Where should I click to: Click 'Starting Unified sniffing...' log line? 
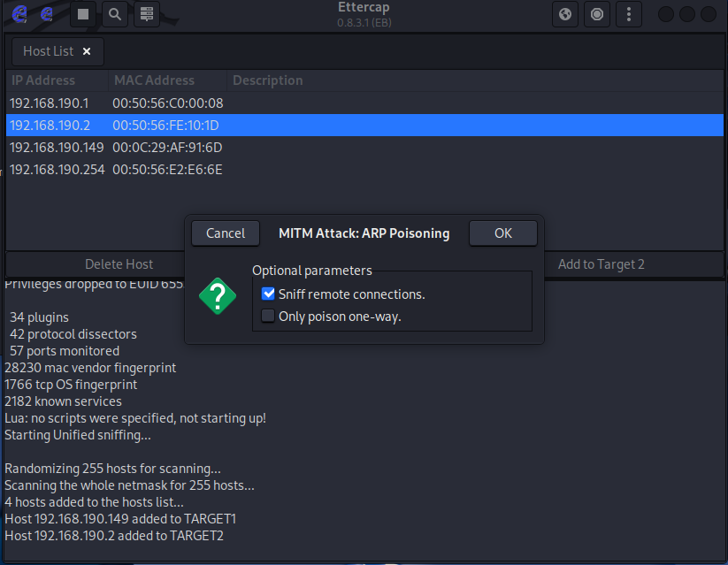[78, 435]
